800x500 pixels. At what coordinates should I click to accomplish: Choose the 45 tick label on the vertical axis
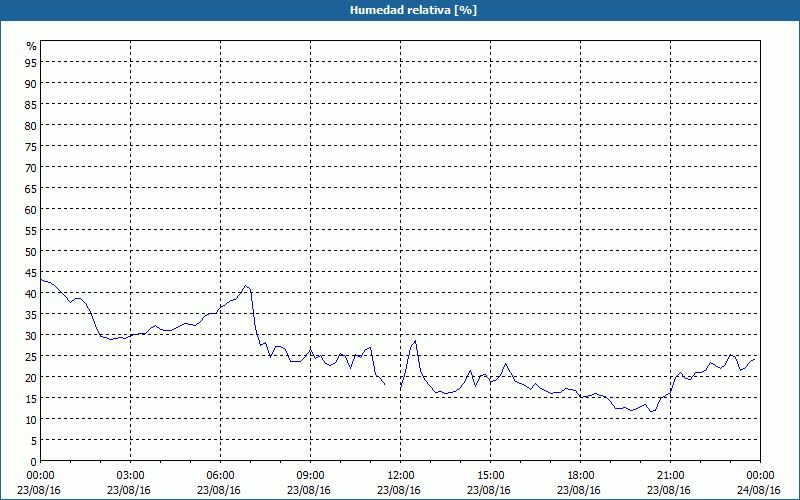[31, 272]
